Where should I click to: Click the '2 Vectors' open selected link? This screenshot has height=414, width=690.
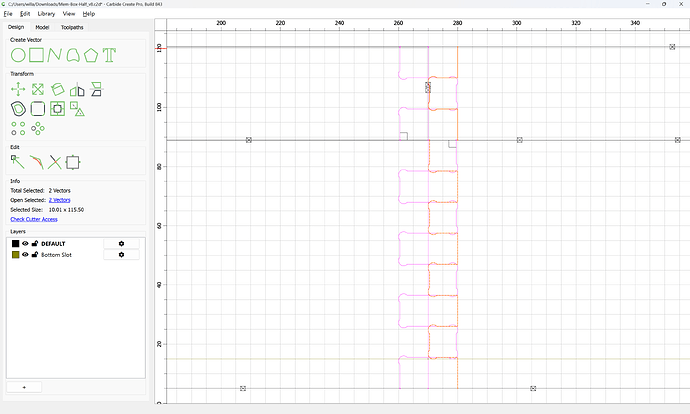pos(59,200)
